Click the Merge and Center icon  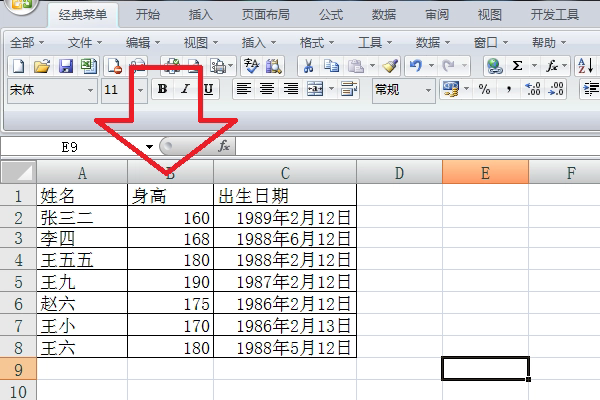point(315,90)
